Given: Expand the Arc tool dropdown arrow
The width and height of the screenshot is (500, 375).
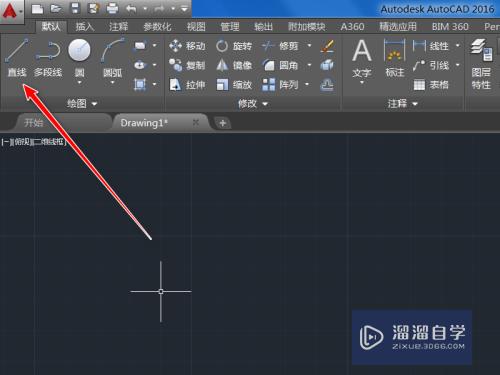Looking at the screenshot, I should [x=113, y=82].
